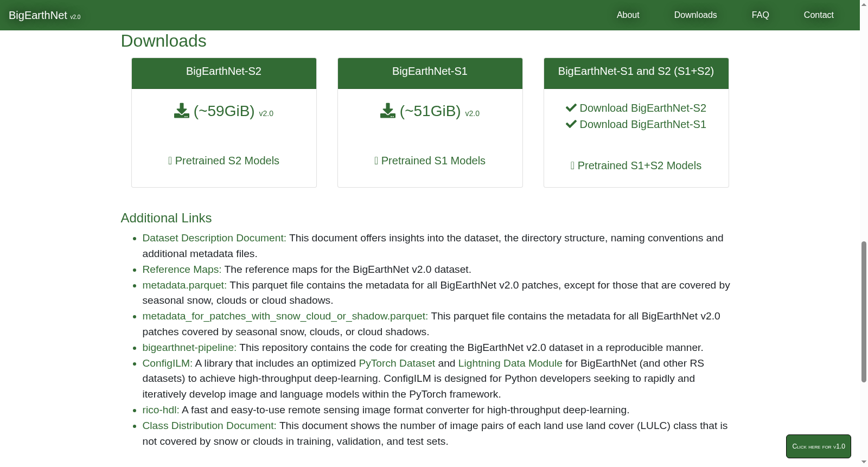Follow the PyTorch Dataset link

(x=397, y=363)
